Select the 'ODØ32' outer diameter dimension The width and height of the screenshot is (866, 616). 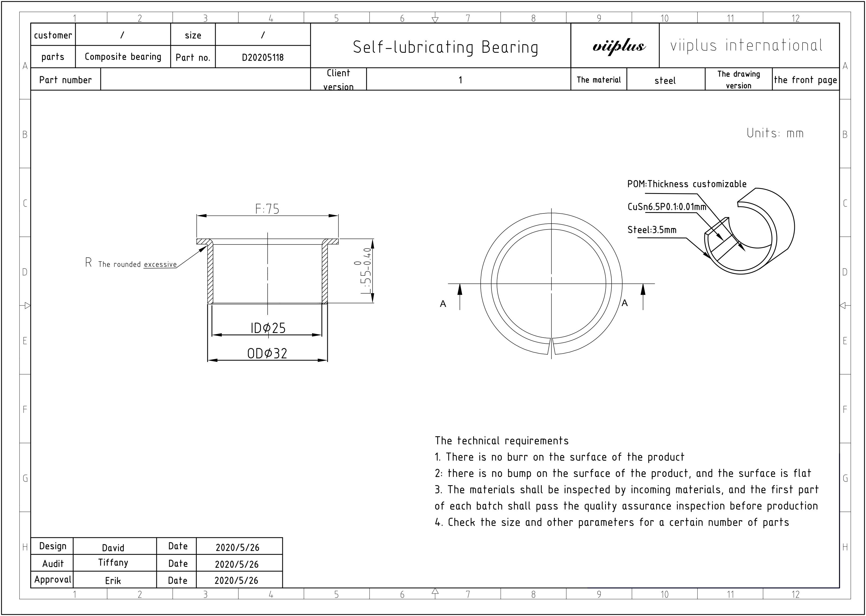267,353
